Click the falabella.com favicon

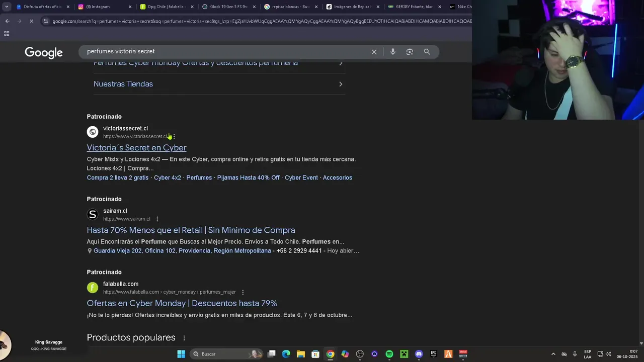click(93, 288)
